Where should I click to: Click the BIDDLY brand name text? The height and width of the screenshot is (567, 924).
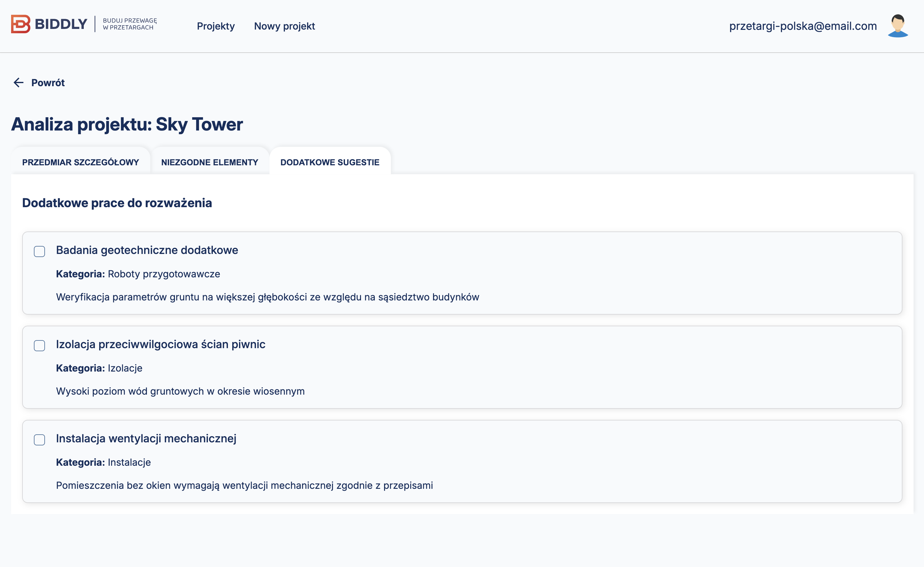coord(61,24)
